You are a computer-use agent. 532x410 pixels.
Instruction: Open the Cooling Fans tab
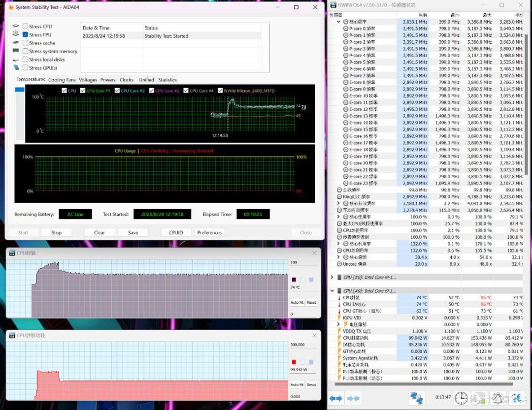pos(62,80)
